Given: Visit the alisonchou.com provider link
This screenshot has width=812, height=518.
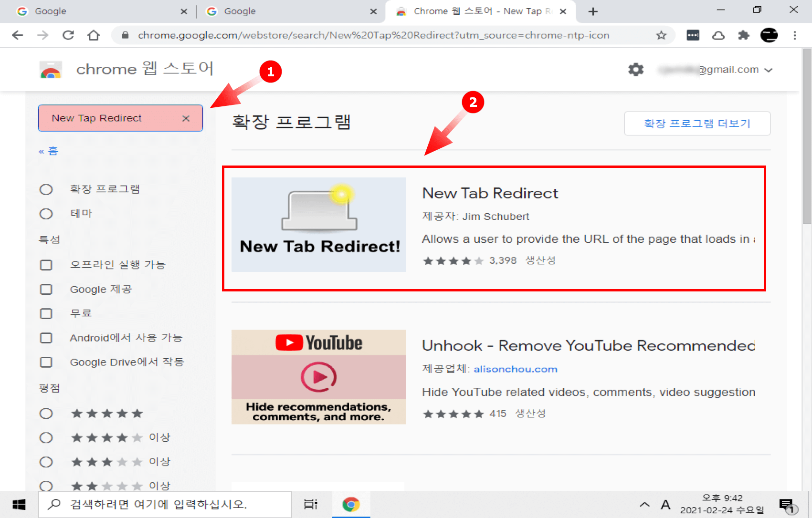Looking at the screenshot, I should point(516,369).
